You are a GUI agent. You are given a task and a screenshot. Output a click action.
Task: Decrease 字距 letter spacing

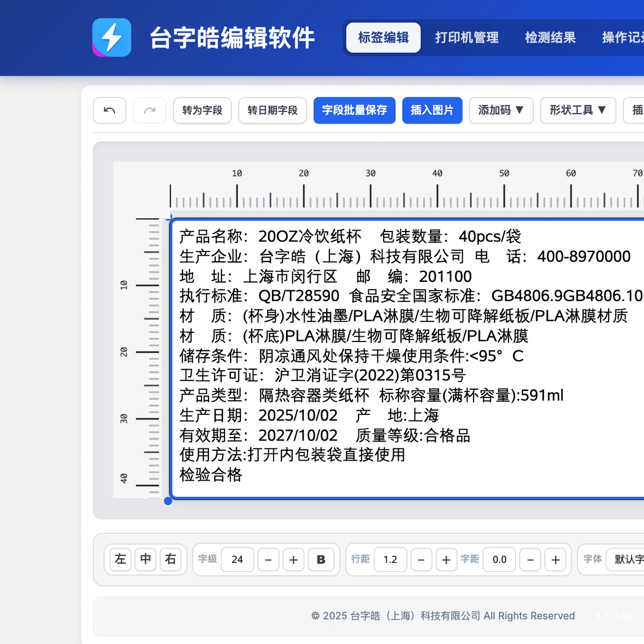[531, 559]
